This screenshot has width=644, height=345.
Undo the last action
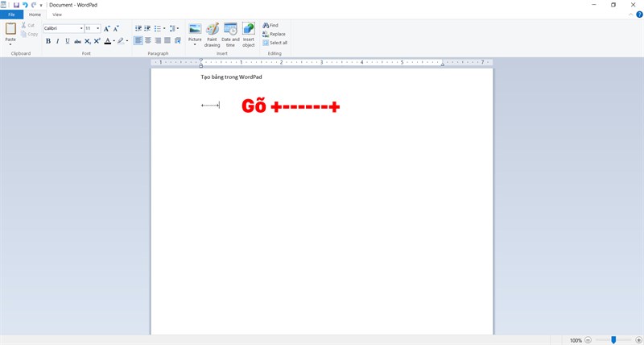click(x=25, y=5)
